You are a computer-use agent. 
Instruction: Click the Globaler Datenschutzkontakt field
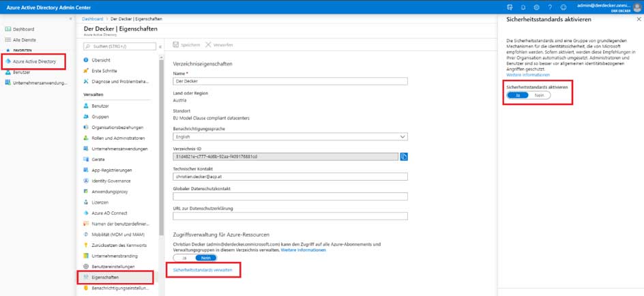coord(290,196)
